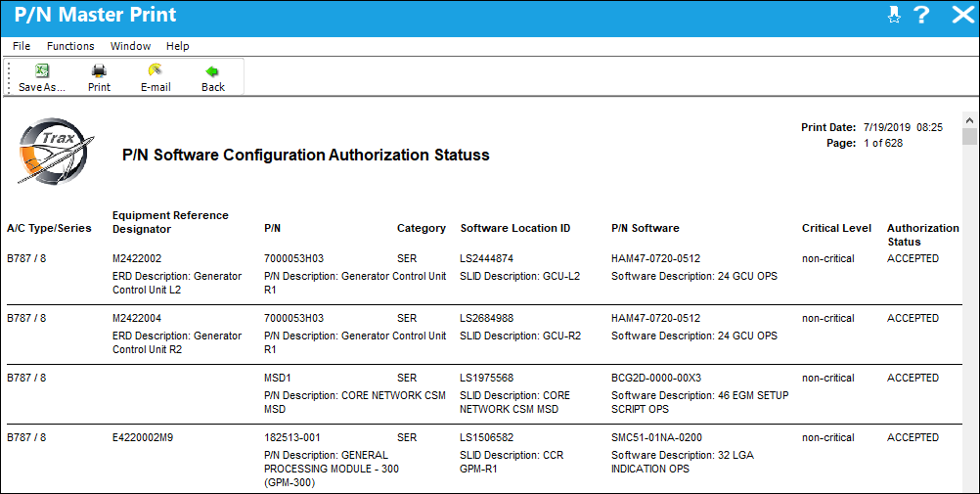Click the Category column header
This screenshot has width=980, height=494.
(422, 228)
